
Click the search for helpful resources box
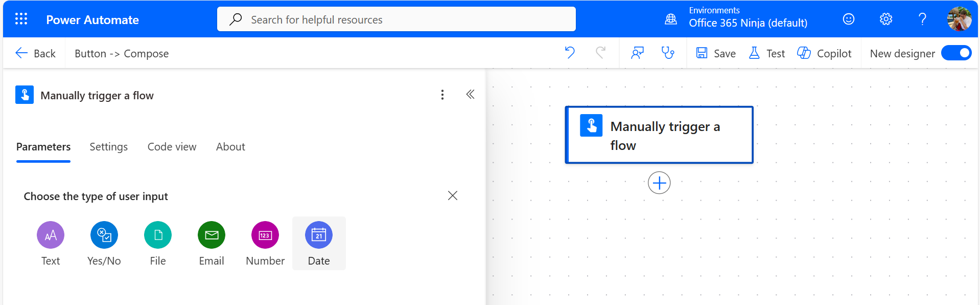396,19
